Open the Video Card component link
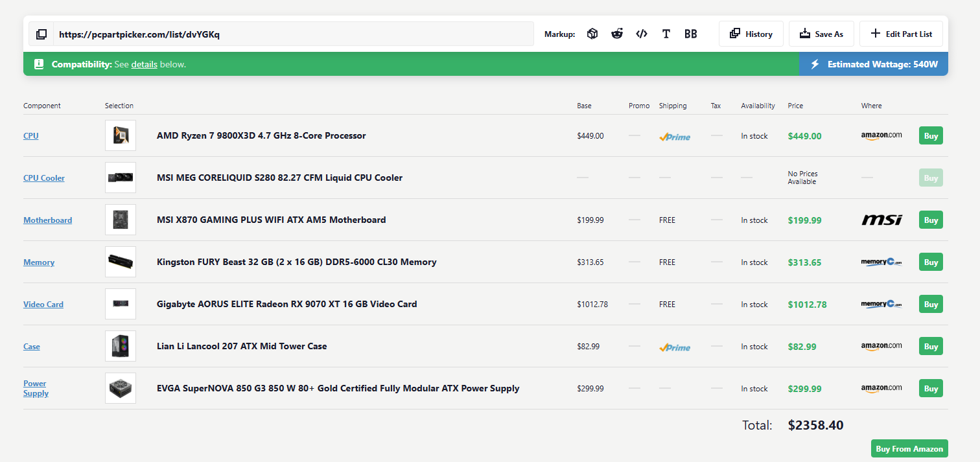 [x=43, y=305]
